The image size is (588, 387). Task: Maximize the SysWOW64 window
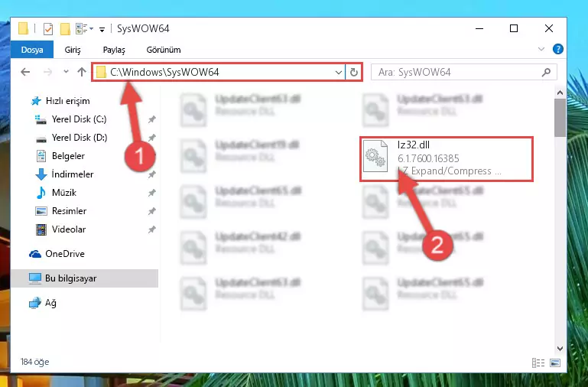(x=514, y=28)
